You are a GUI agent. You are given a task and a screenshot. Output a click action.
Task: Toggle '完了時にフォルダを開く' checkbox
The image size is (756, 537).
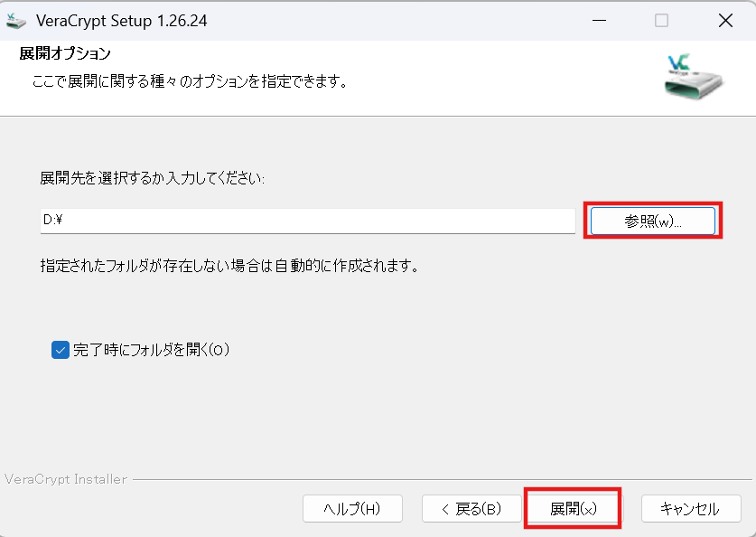point(61,350)
